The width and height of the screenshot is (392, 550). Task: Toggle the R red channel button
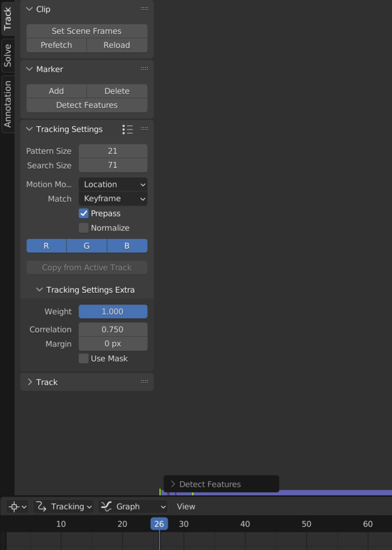tap(46, 246)
